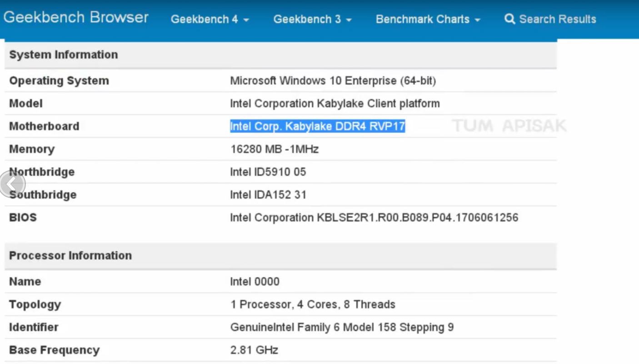Click the Kabylake Client platform model value
639x364 pixels.
pos(334,104)
